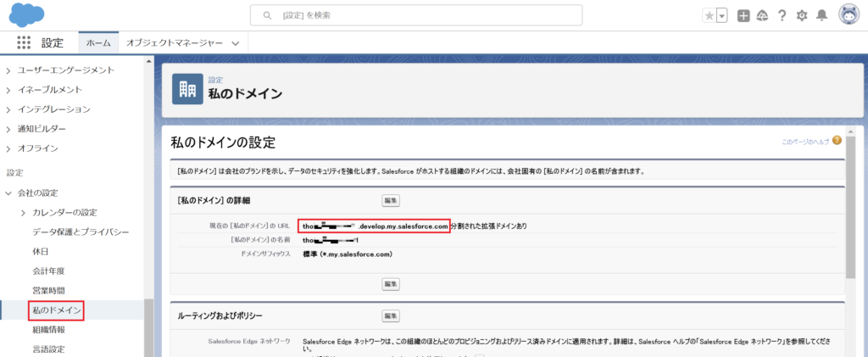Add current page to favorites star

tap(709, 15)
